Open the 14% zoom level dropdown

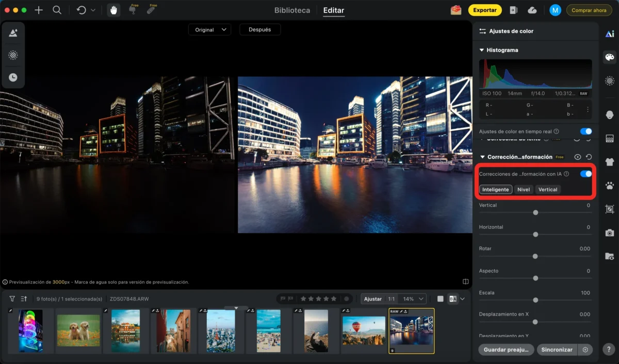(414, 299)
